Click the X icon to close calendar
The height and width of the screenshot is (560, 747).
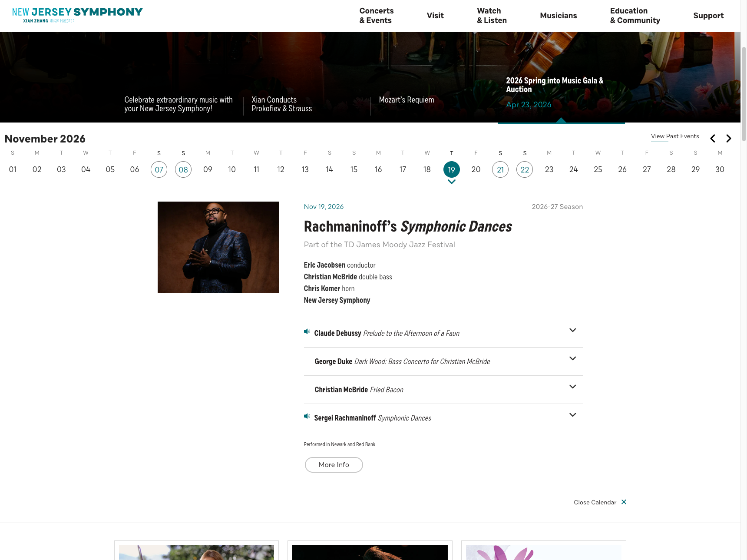pos(624,502)
